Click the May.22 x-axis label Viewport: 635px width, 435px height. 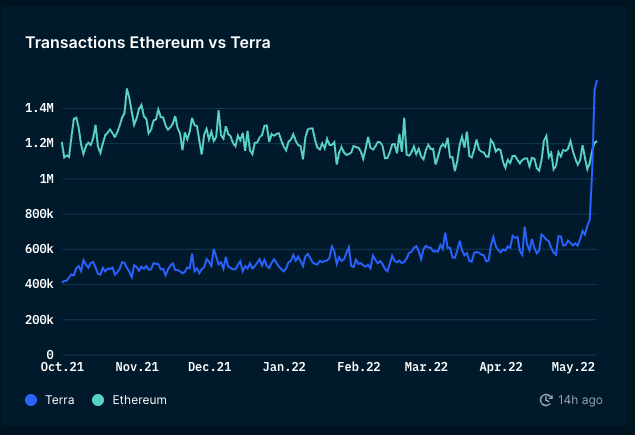tap(573, 367)
